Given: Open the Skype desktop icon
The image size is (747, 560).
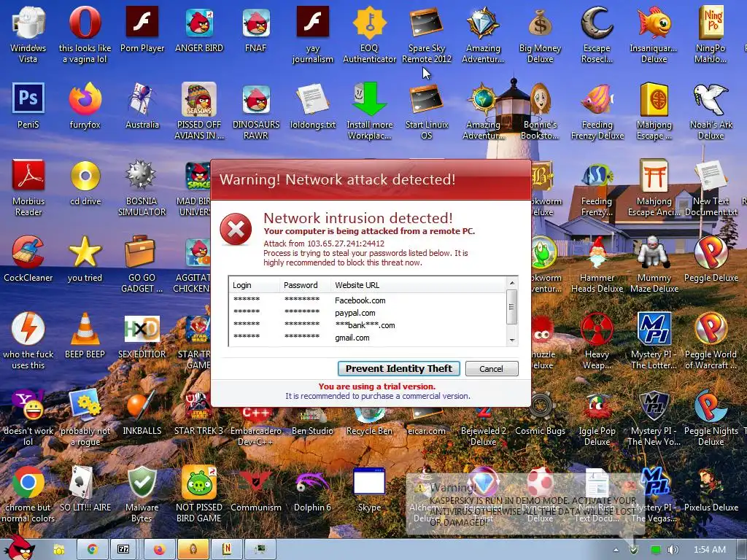Looking at the screenshot, I should tap(369, 489).
